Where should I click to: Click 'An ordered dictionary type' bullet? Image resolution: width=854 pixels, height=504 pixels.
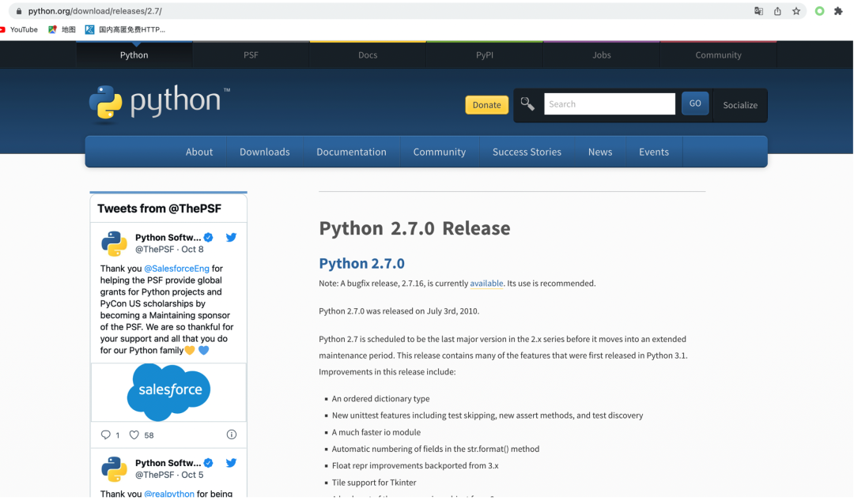click(380, 399)
